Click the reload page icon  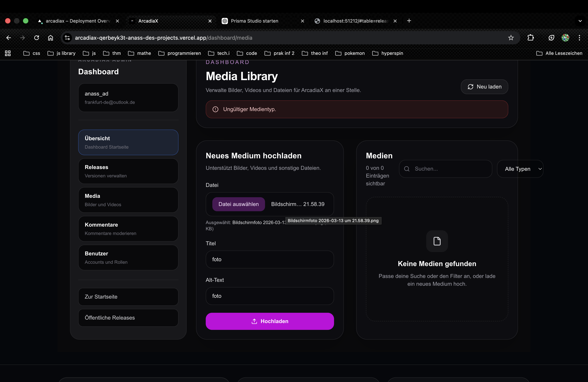pos(37,38)
